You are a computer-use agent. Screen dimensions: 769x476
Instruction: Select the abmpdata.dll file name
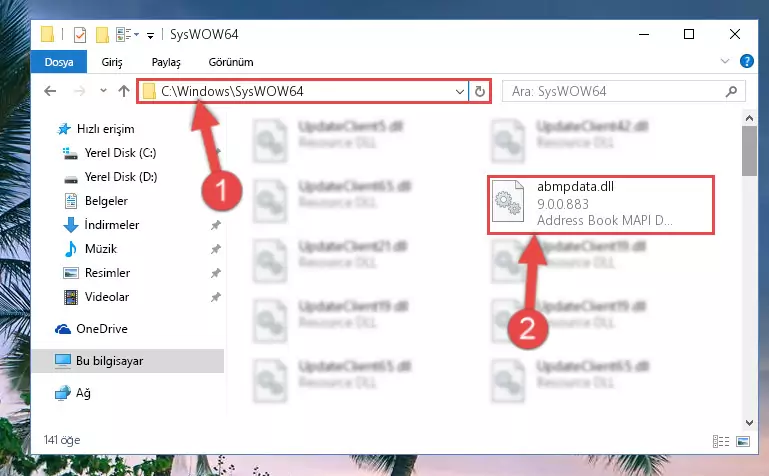point(575,187)
